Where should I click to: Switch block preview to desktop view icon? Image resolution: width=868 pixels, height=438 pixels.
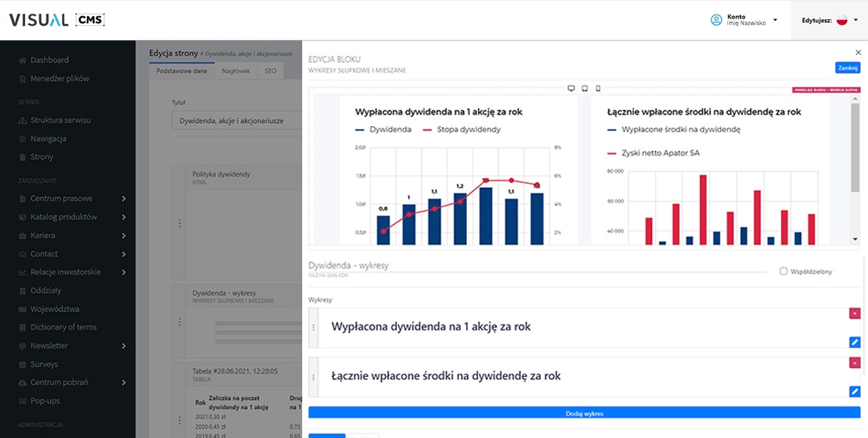tap(571, 88)
